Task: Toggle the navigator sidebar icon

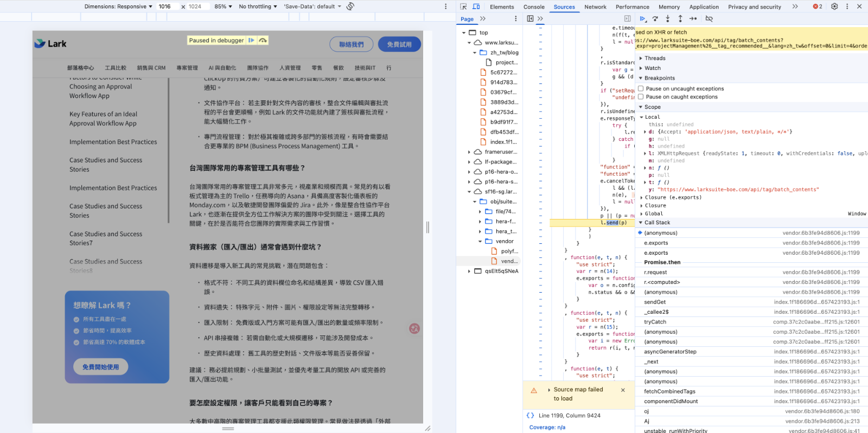Action: pyautogui.click(x=530, y=18)
